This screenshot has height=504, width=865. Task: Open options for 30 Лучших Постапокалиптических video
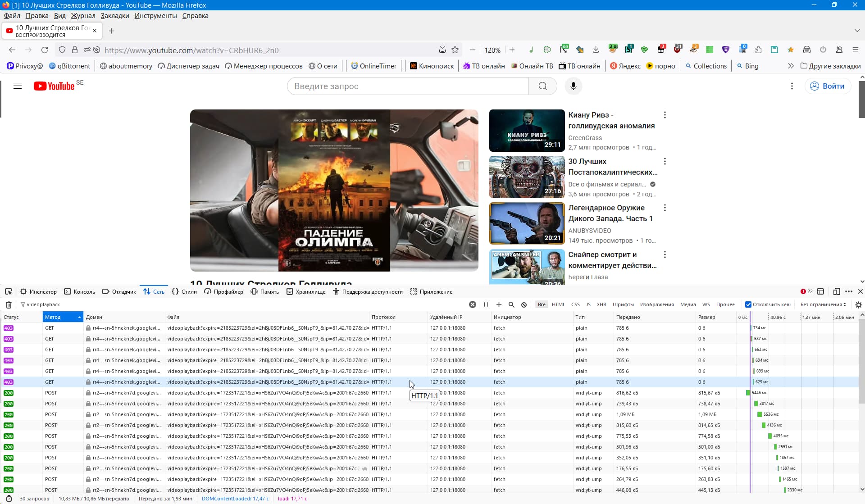pos(665,161)
